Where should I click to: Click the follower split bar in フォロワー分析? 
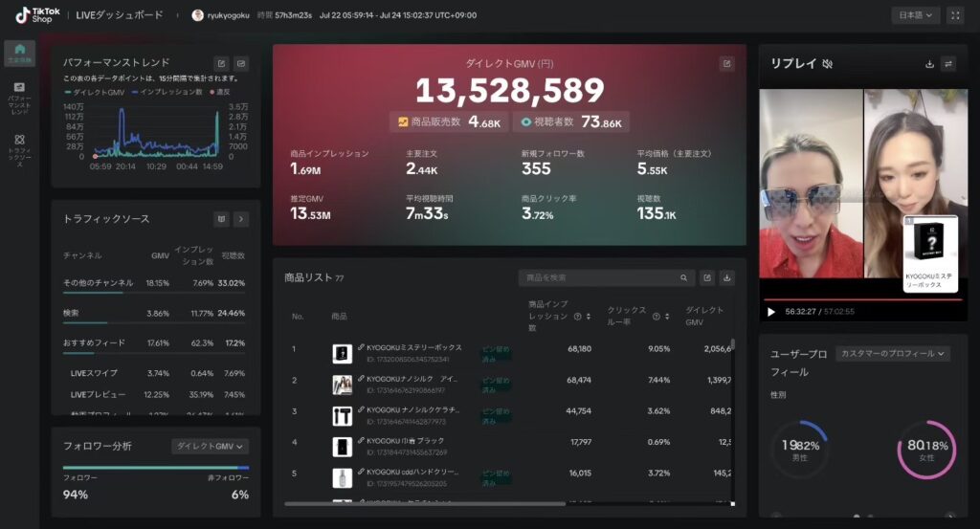click(156, 467)
